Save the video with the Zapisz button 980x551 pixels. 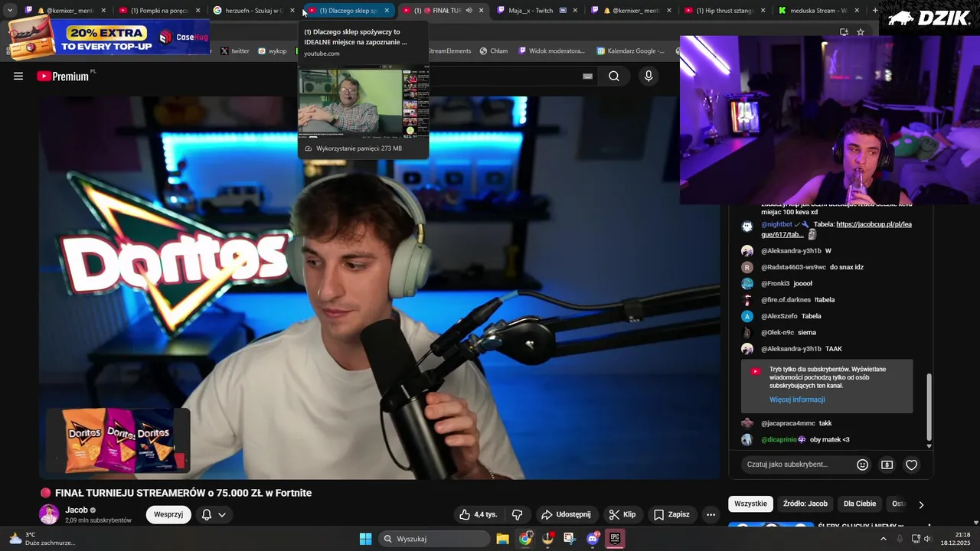click(x=671, y=514)
